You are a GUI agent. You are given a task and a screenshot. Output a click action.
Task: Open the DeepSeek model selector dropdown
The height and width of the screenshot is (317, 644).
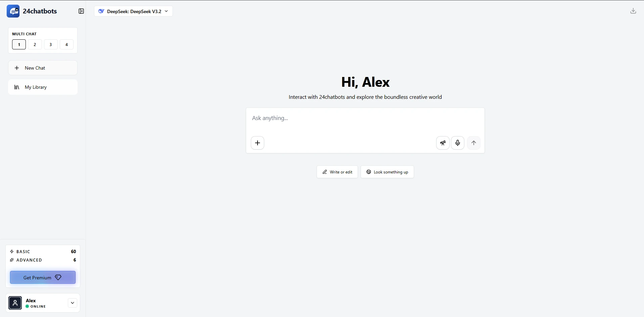pos(133,11)
